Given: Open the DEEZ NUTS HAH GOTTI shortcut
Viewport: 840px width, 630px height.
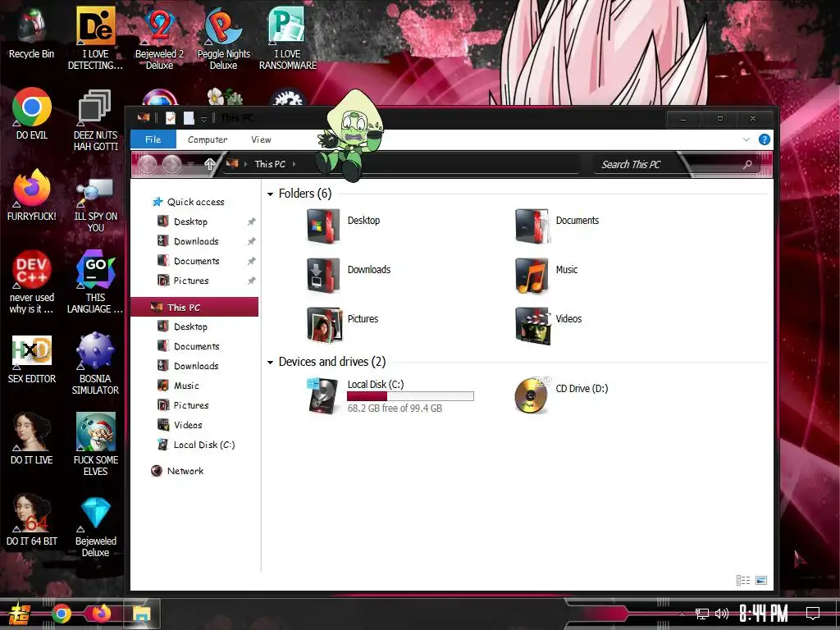Looking at the screenshot, I should coord(95,120).
